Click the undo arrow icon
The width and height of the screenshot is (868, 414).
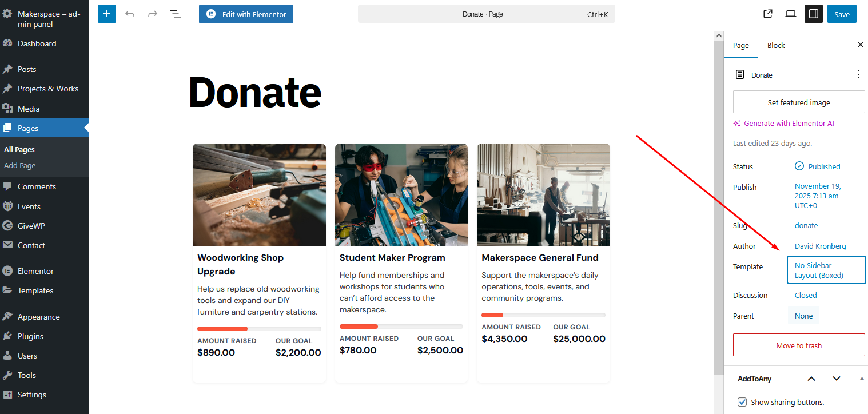point(130,14)
